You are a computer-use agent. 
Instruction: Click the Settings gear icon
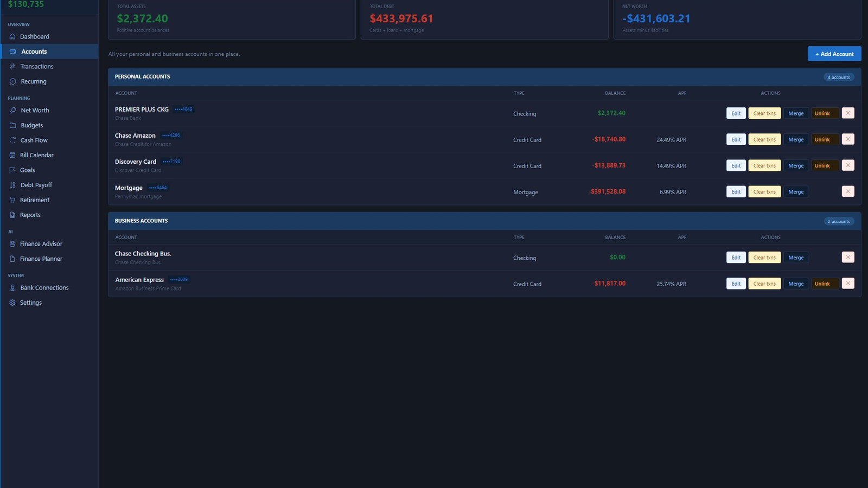tap(12, 303)
